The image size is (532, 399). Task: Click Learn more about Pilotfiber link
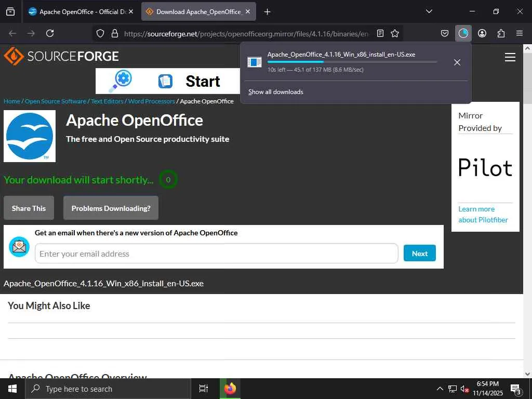(483, 215)
